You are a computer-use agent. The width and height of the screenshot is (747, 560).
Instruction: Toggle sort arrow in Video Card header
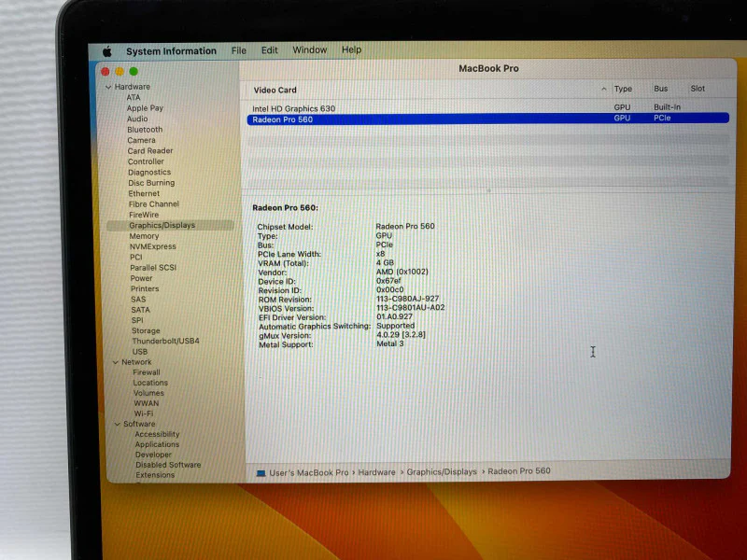pos(603,89)
